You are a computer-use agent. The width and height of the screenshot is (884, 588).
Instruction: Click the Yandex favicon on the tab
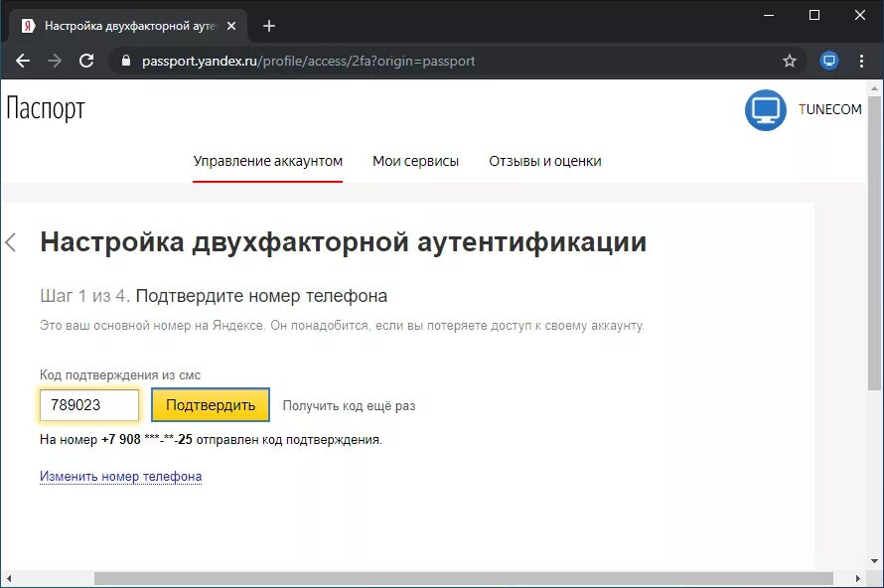click(x=28, y=26)
